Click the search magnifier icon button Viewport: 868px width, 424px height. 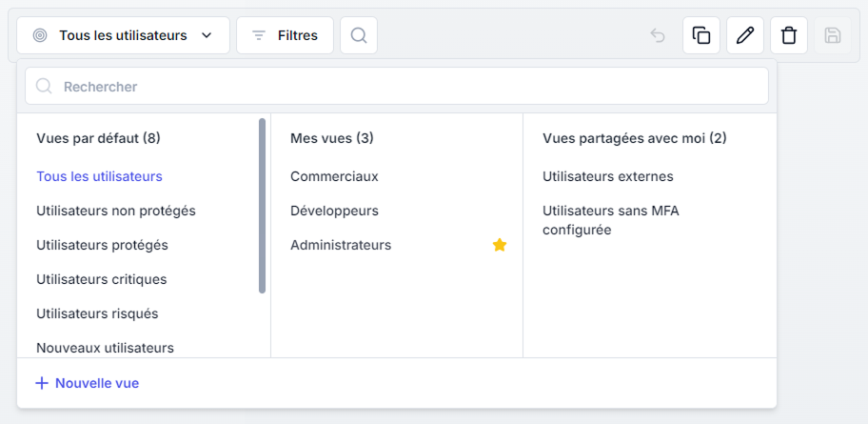[x=359, y=35]
